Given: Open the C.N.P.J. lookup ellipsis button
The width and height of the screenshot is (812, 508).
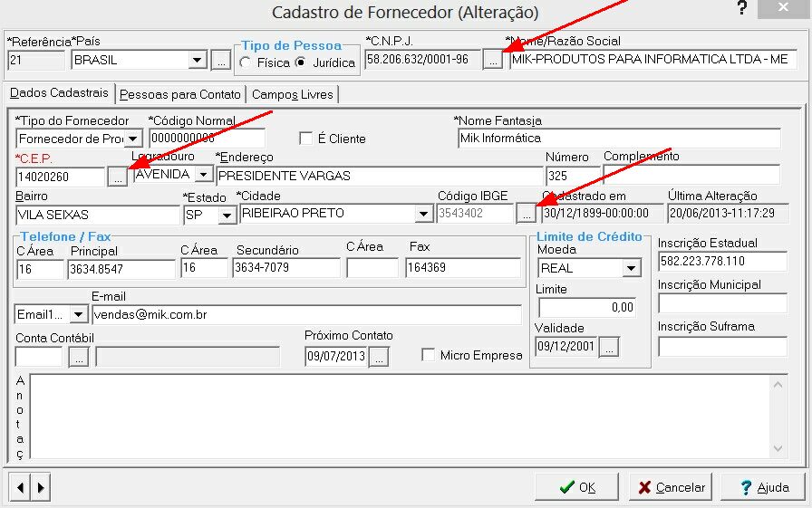Looking at the screenshot, I should click(x=494, y=59).
